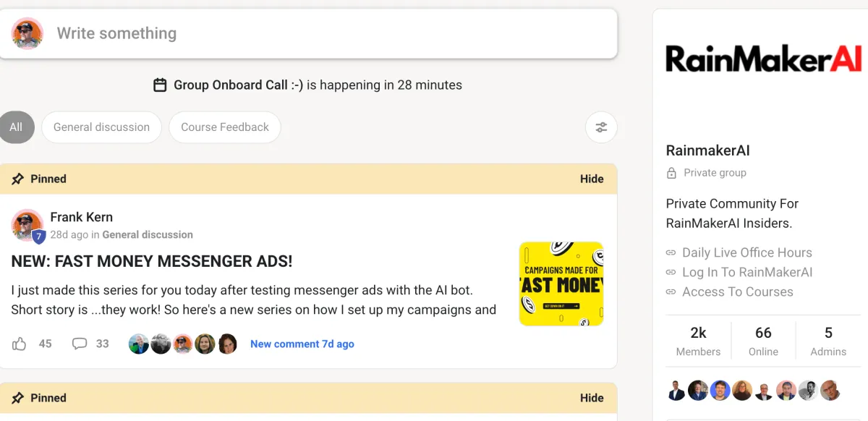
Task: View the 2k Members count
Action: 698,341
